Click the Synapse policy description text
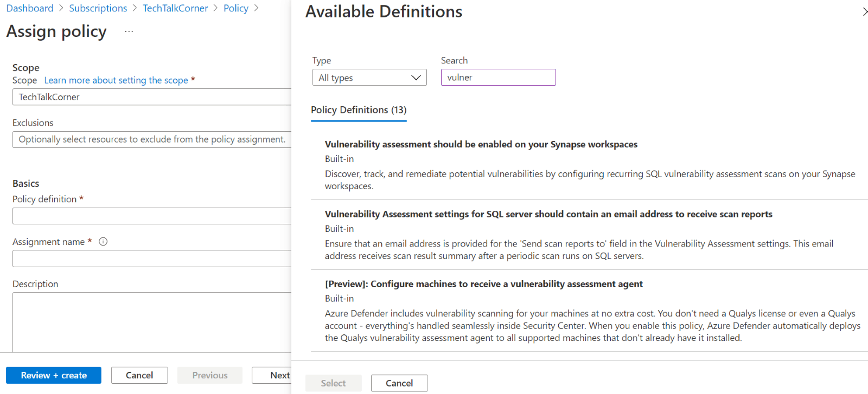Screen dimensions: 868x394 coord(590,180)
